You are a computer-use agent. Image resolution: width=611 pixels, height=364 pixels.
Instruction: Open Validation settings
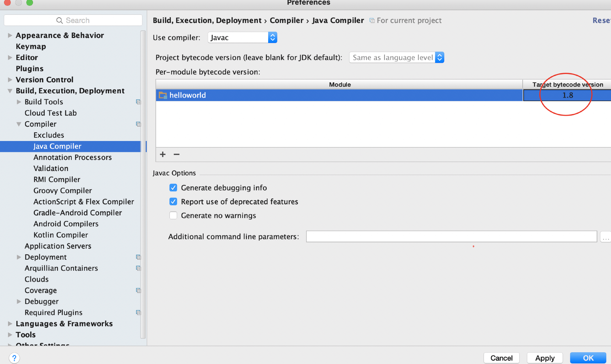(51, 168)
